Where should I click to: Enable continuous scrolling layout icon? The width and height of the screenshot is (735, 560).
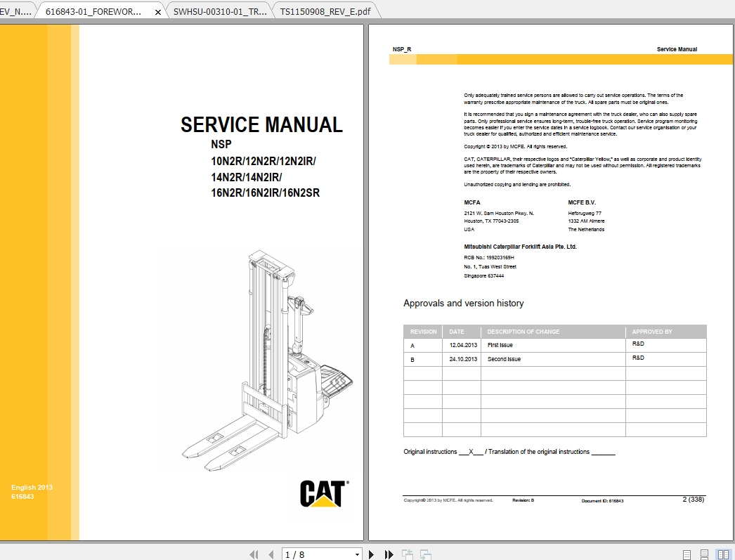[705, 554]
